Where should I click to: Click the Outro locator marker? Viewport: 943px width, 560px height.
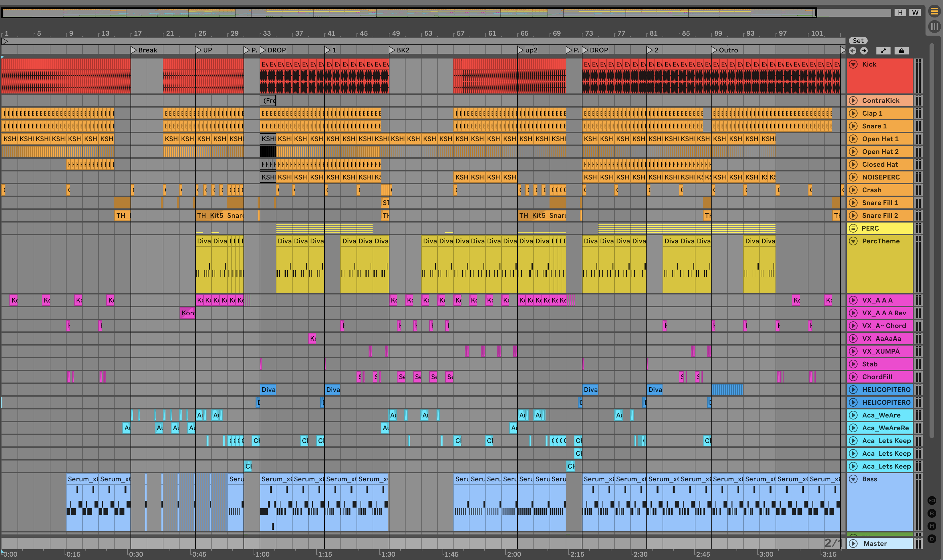click(x=714, y=50)
